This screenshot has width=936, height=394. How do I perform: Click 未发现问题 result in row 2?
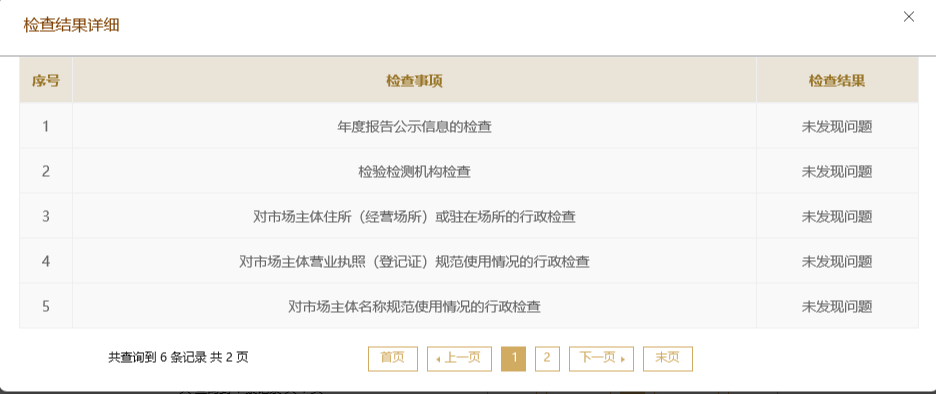coord(837,172)
